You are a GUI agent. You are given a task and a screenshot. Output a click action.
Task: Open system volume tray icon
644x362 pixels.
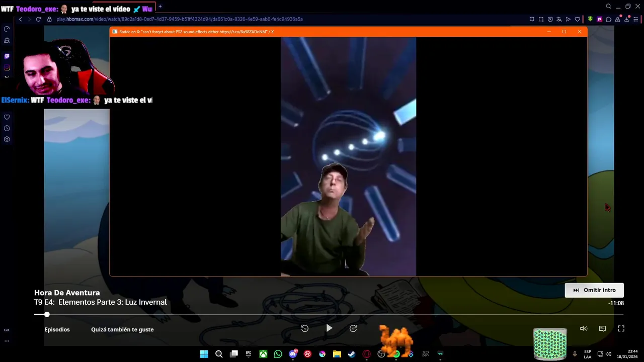pyautogui.click(x=608, y=354)
